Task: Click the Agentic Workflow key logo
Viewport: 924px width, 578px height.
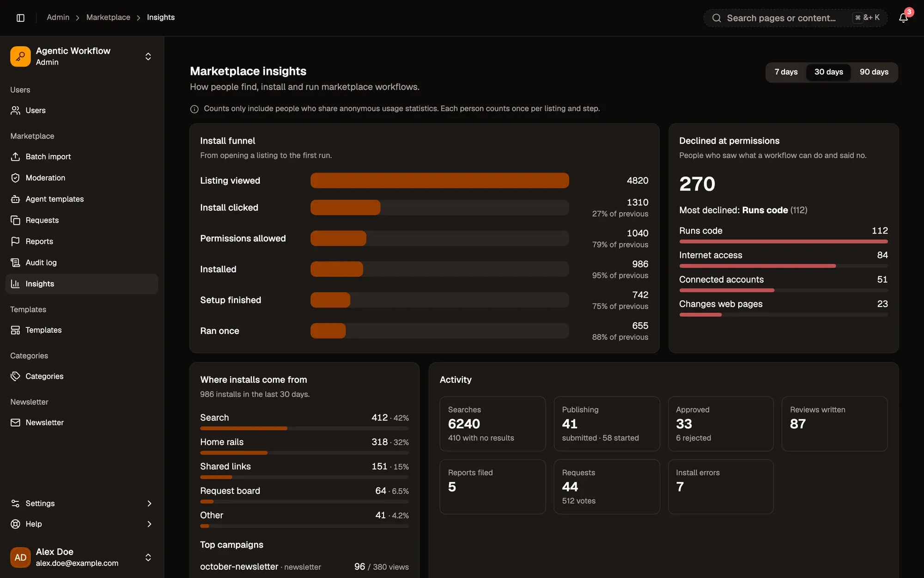Action: tap(20, 56)
